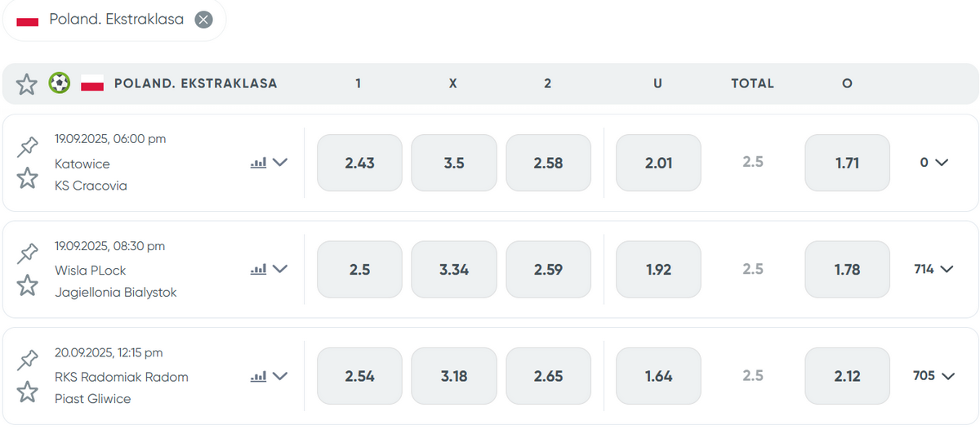Add Radomiak Radom match to favorites

tap(28, 392)
